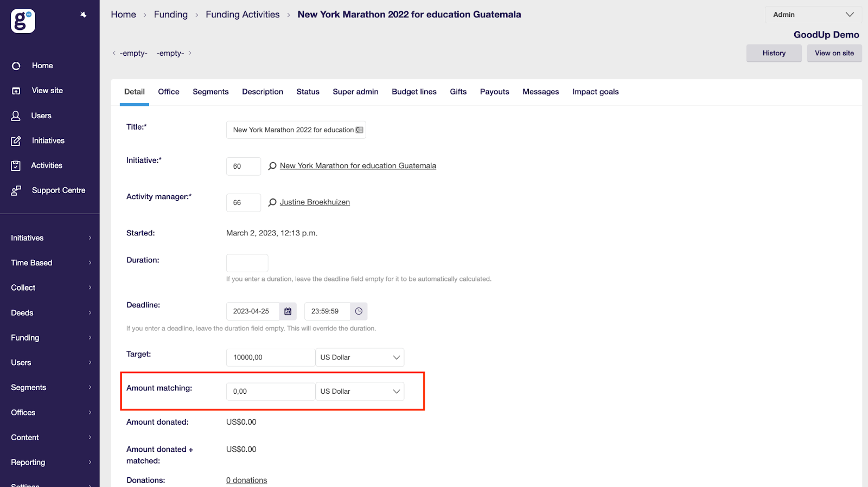Viewport: 868px width, 487px height.
Task: Open Home in the sidebar
Action: tap(42, 66)
